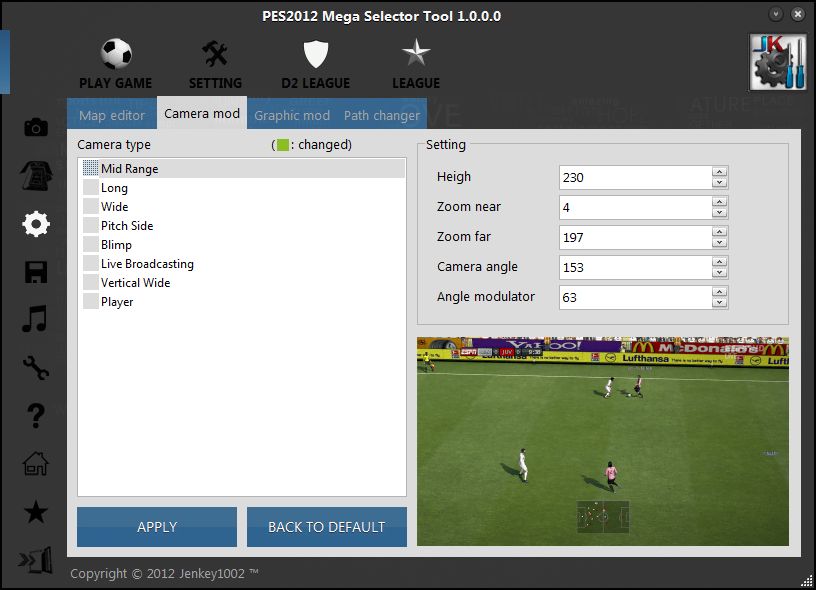
Task: Click in the Camera angle input field
Action: (634, 267)
